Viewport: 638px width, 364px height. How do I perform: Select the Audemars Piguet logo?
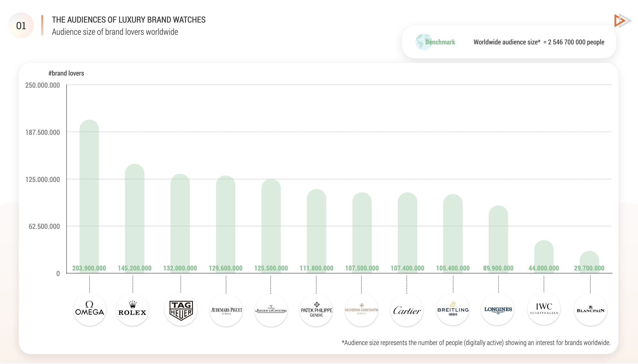click(226, 310)
